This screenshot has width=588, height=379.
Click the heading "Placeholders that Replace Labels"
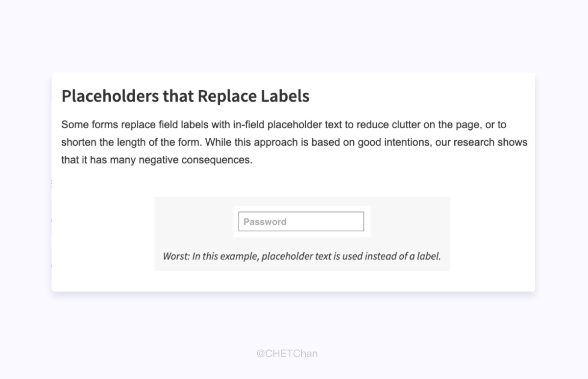point(185,96)
